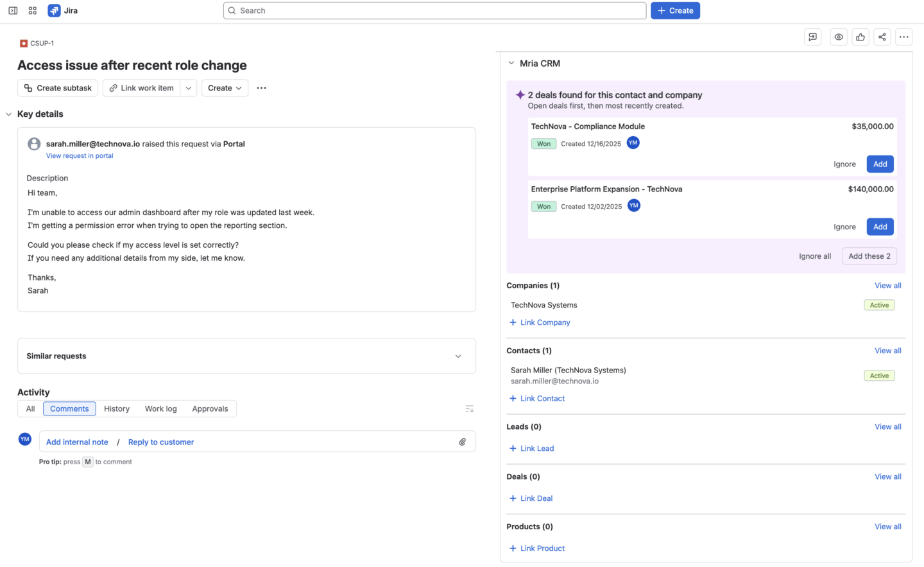This screenshot has height=567, width=924.
Task: View all Products
Action: click(888, 527)
